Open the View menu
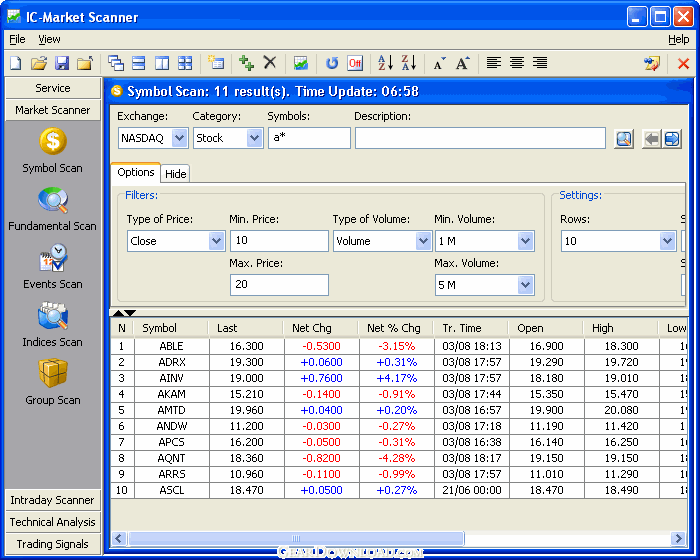Screen dimensions: 700x560 click(49, 39)
